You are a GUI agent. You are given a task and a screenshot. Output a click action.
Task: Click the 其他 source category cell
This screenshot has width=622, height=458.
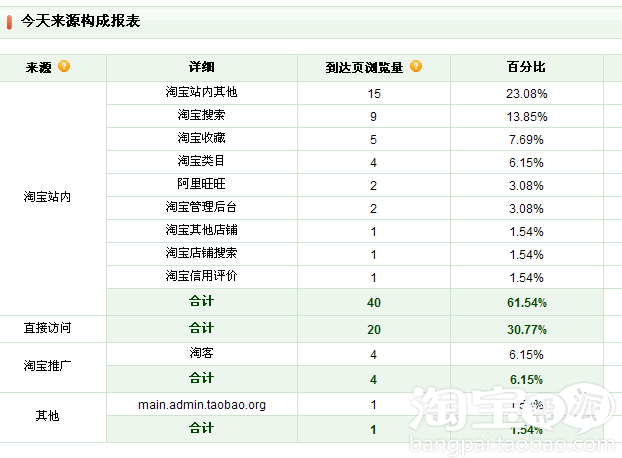click(x=47, y=416)
